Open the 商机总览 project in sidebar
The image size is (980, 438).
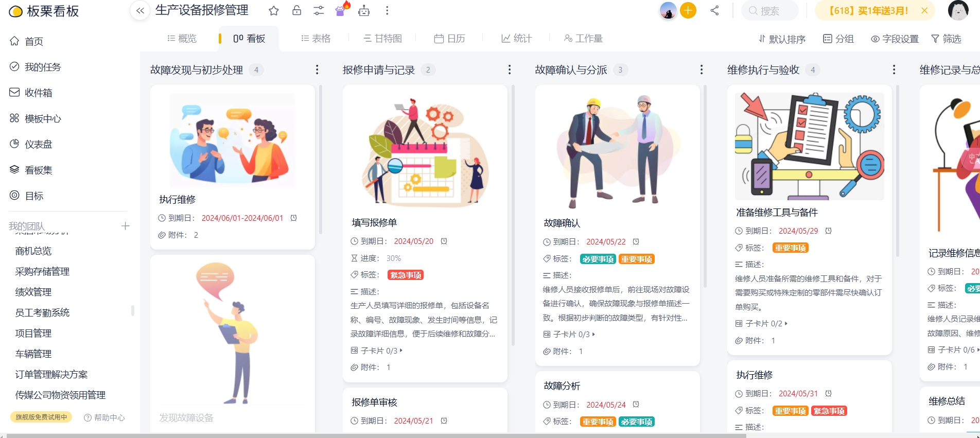click(33, 251)
